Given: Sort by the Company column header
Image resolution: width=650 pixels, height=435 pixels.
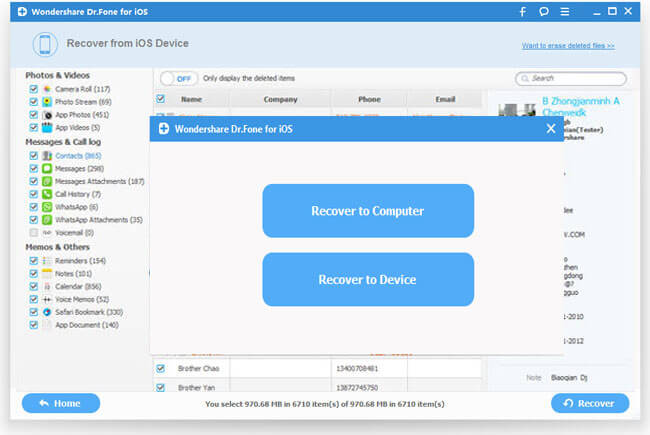Looking at the screenshot, I should (280, 100).
